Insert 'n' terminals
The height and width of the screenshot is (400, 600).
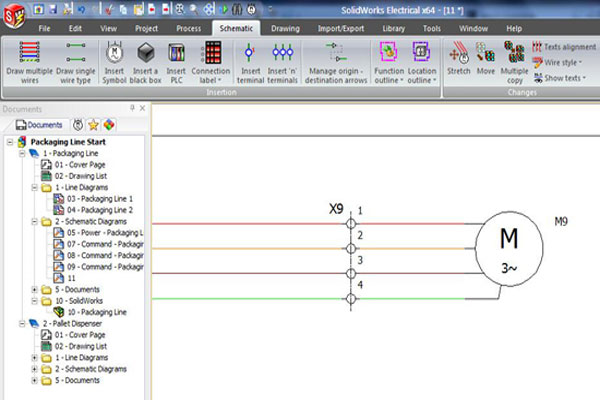click(283, 58)
